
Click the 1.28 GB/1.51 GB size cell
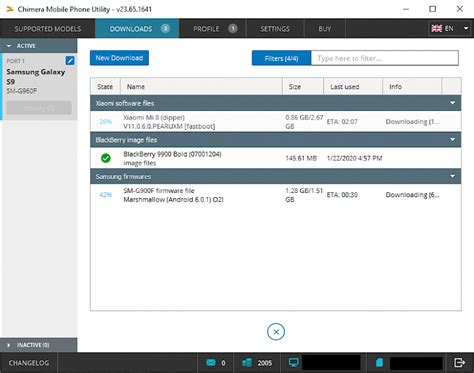click(304, 195)
